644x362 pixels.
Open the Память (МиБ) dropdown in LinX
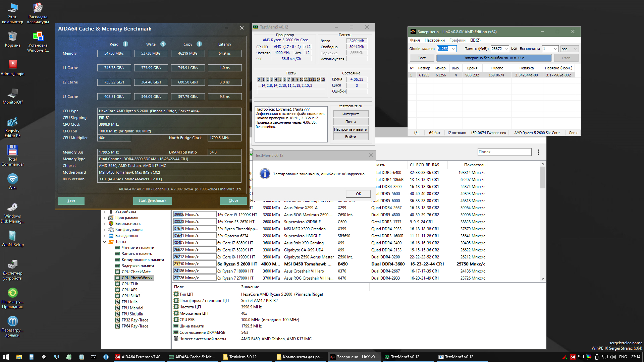click(x=506, y=49)
